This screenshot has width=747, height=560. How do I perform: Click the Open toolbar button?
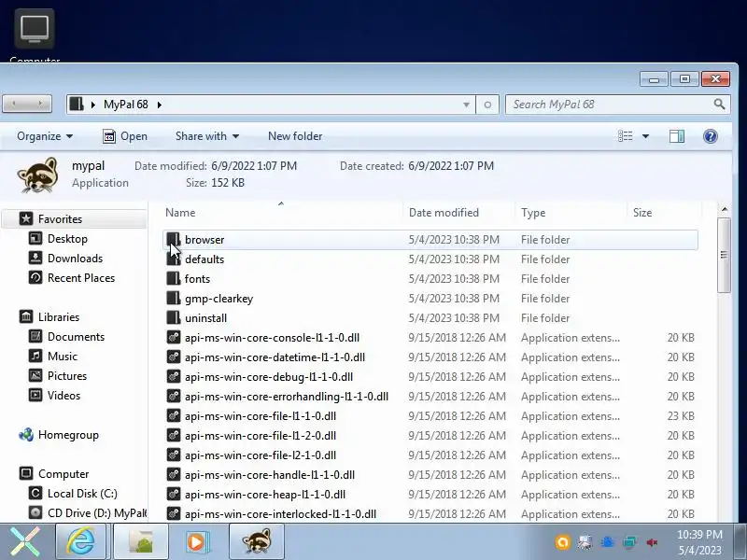[x=125, y=136]
